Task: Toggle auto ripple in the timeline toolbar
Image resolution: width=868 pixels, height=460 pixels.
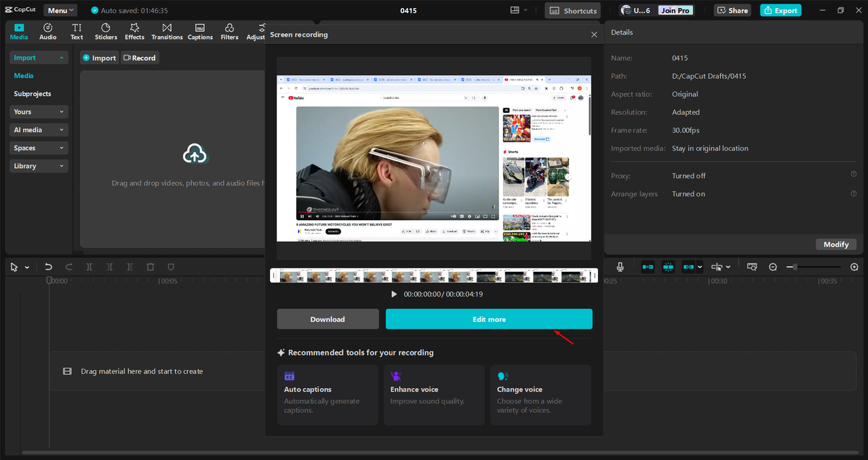Action: coord(648,266)
